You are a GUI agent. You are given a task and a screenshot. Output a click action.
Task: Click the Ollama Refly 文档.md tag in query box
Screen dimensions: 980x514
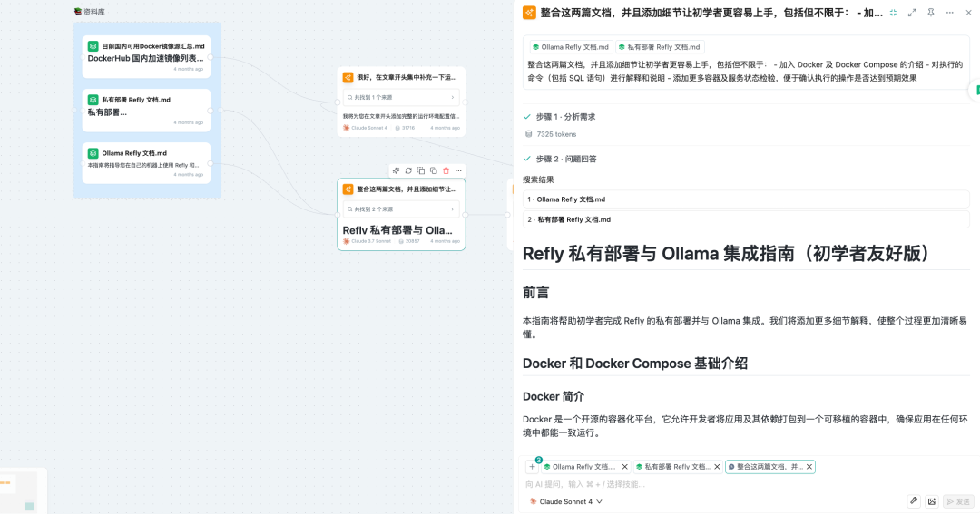570,47
